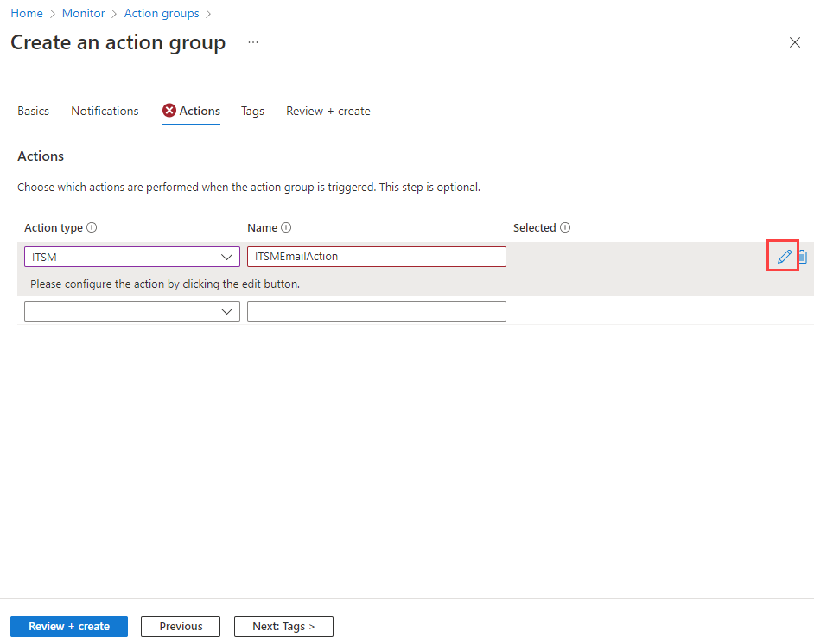
Task: Click the blue Review + create button
Action: point(69,627)
